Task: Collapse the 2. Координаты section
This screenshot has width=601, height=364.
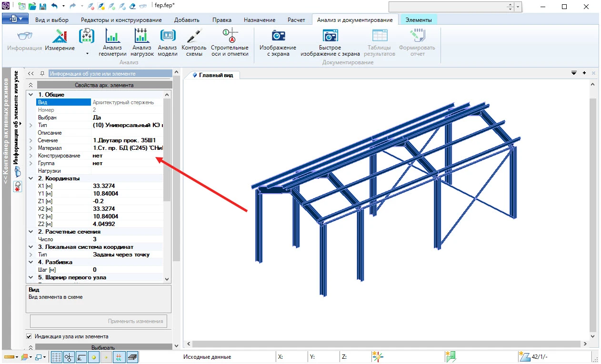Action: pos(31,178)
